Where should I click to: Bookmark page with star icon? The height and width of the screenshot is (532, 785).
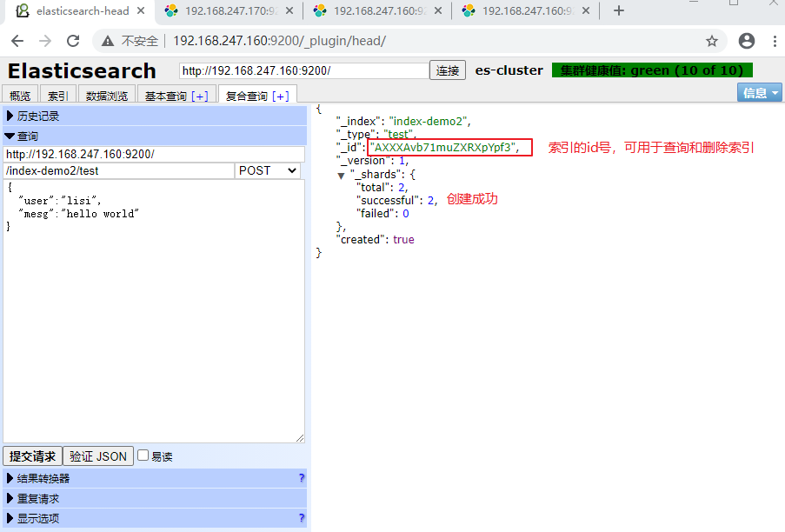coord(711,41)
